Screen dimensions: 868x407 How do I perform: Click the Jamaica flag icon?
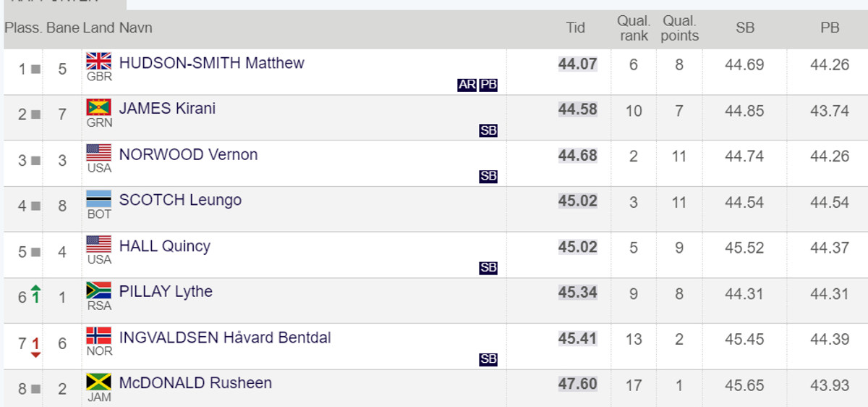pos(98,382)
